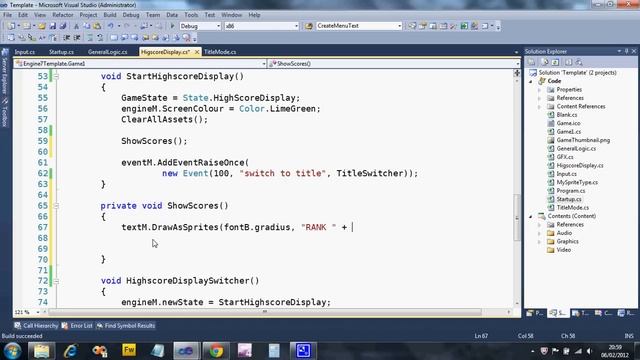Image resolution: width=640 pixels, height=360 pixels.
Task: Open Google Chrome from the taskbar
Action: coord(216,350)
